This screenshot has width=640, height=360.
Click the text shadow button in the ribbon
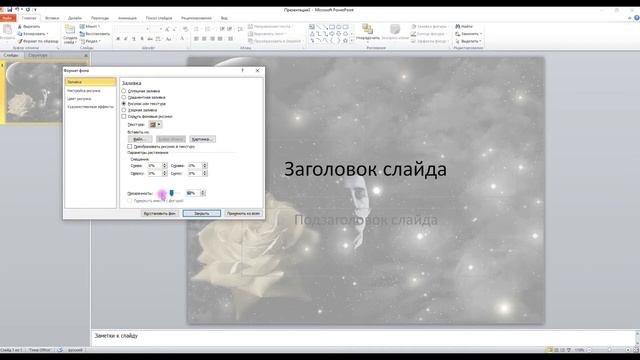coord(142,39)
